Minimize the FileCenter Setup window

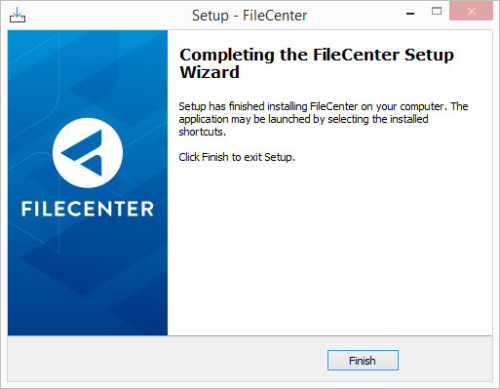pos(410,13)
